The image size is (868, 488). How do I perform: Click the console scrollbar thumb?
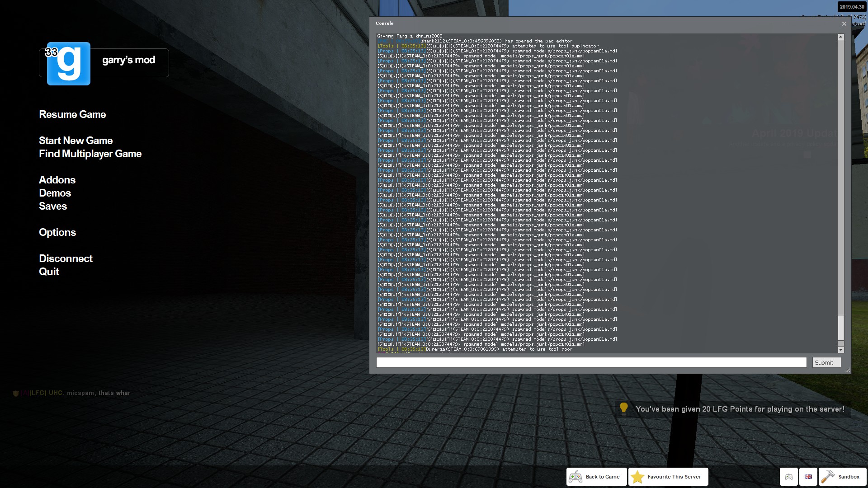click(841, 328)
